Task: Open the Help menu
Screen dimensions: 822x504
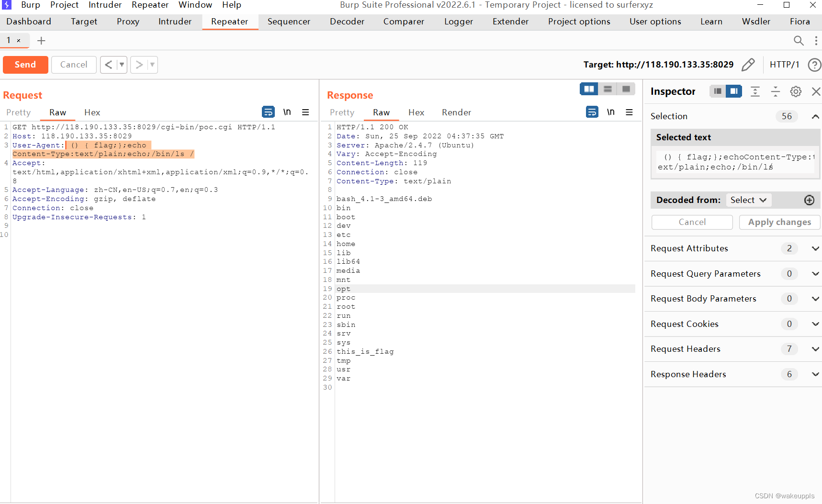Action: 232,5
